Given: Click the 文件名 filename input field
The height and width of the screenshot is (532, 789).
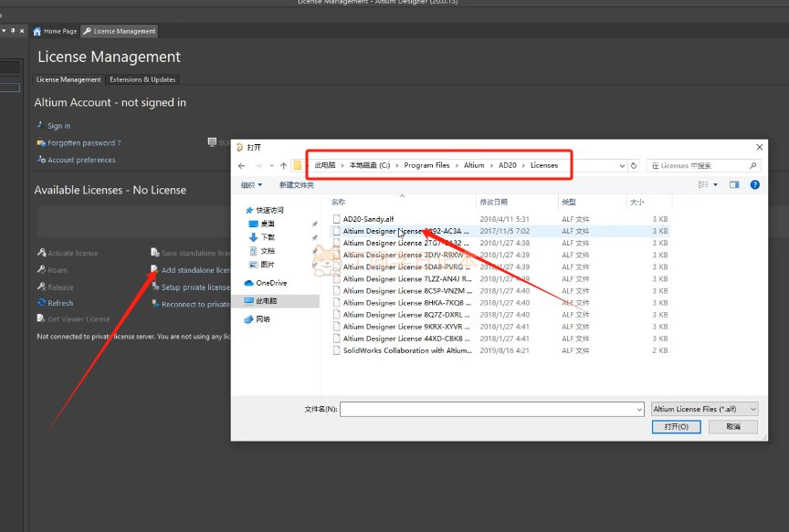Looking at the screenshot, I should click(491, 410).
